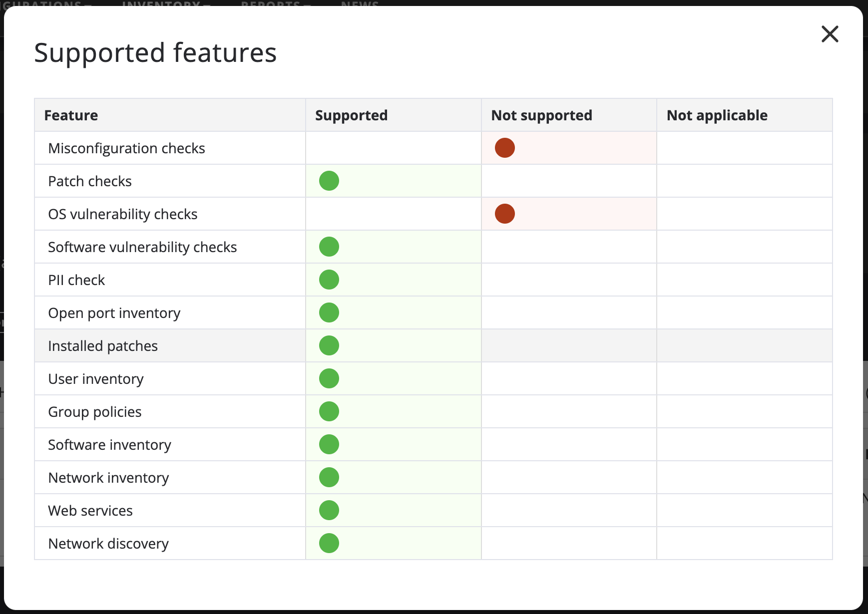868x614 pixels.
Task: Click the Feature column header
Action: pos(71,115)
